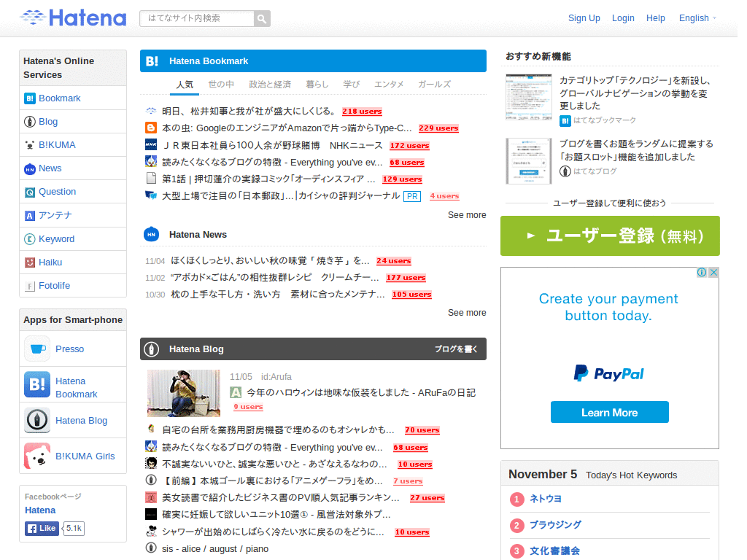Click the Fotolife icon in sidebar
Image resolution: width=747 pixels, height=560 pixels.
(29, 286)
